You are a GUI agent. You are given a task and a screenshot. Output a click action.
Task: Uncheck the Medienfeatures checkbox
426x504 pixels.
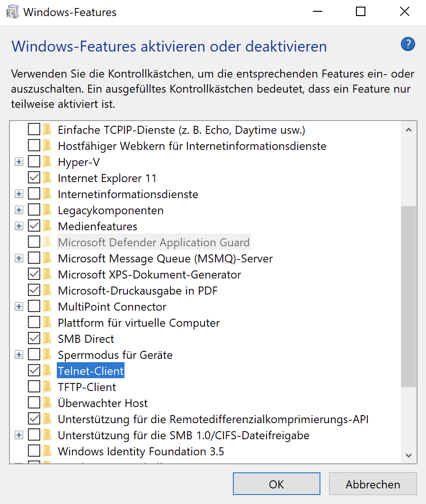pyautogui.click(x=34, y=226)
